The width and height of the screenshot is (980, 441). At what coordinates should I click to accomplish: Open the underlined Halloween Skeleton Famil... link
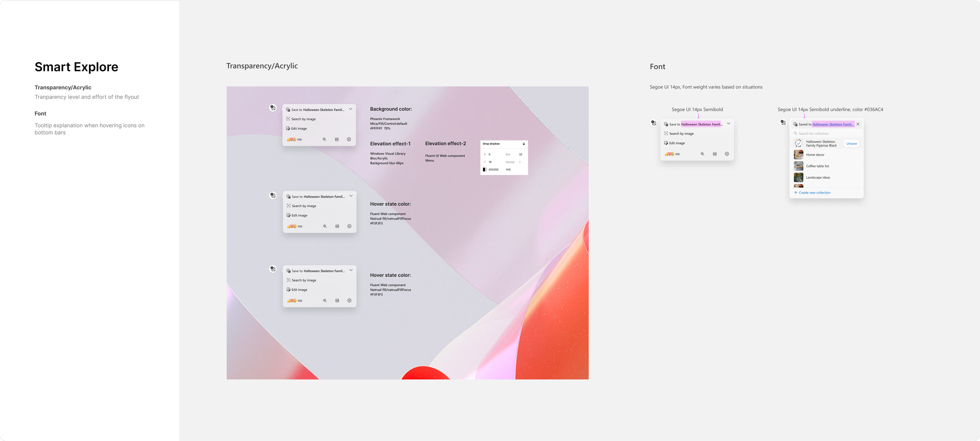click(x=833, y=124)
